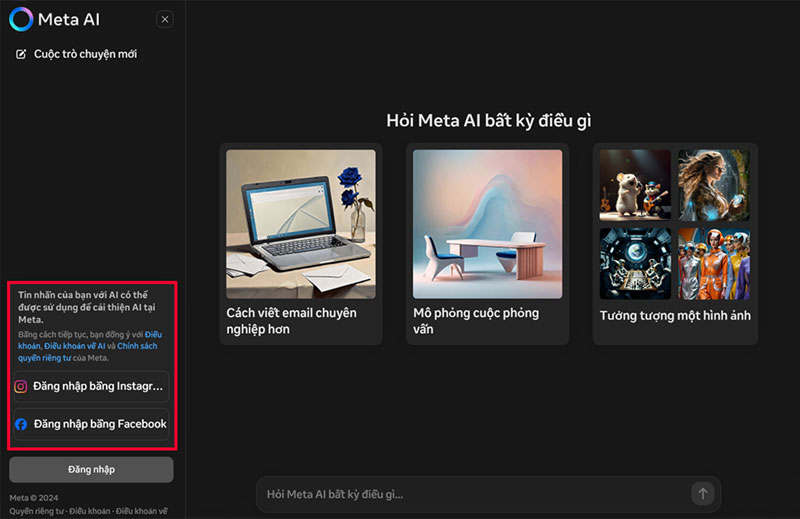Close the sidebar with the X button
The width and height of the screenshot is (800, 519).
coord(165,19)
